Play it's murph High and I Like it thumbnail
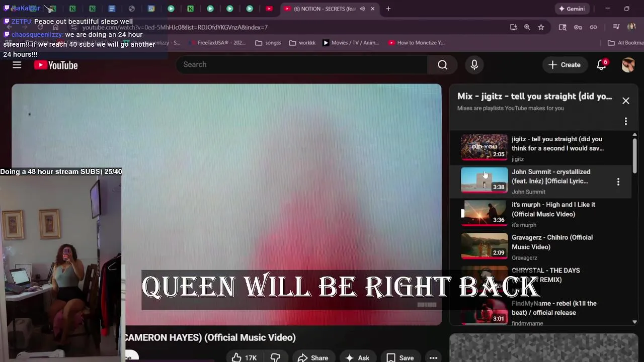The image size is (644, 362). (485, 213)
